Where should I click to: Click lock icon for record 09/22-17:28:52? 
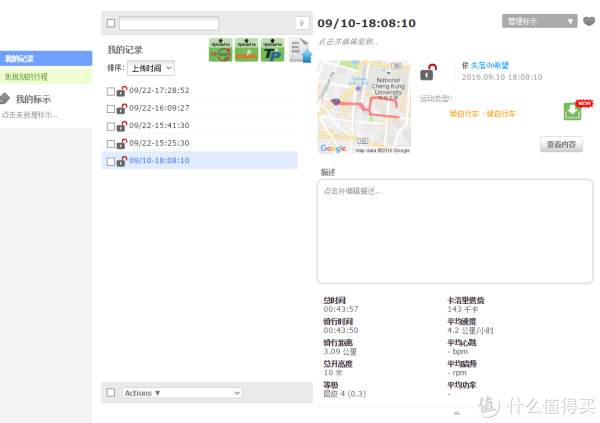(122, 91)
